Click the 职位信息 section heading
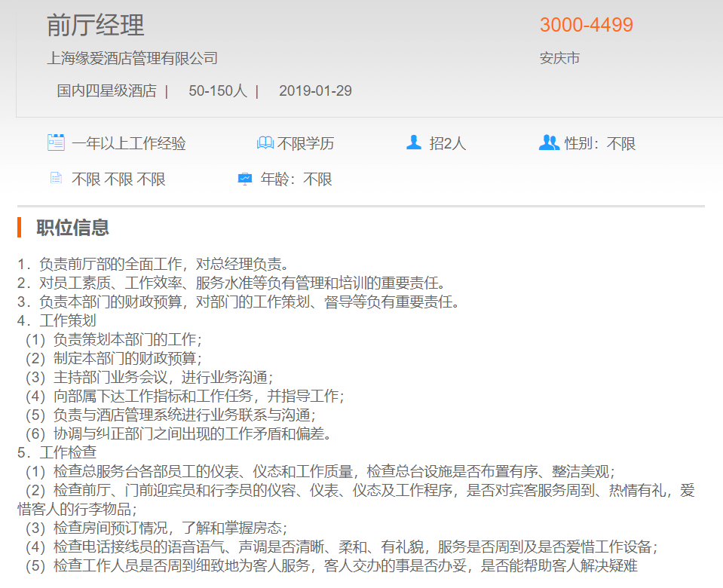The height and width of the screenshot is (588, 723). [x=72, y=227]
